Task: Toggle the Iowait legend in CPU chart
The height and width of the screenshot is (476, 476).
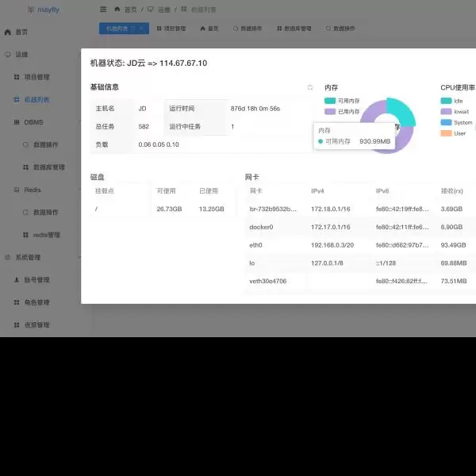Action: 455,112
